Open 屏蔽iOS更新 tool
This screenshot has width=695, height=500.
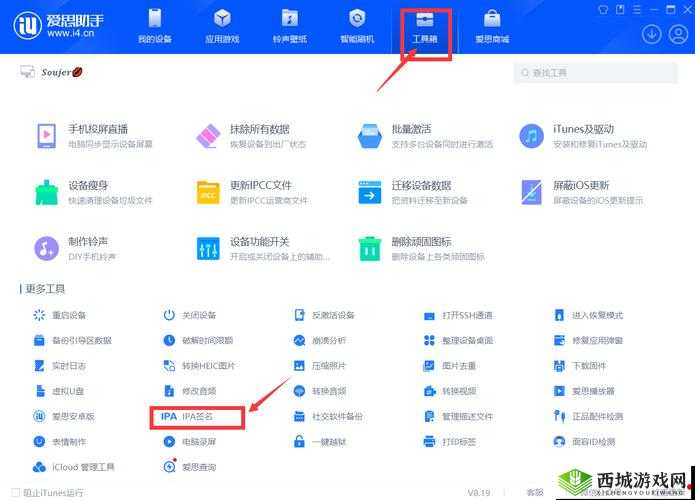click(581, 192)
